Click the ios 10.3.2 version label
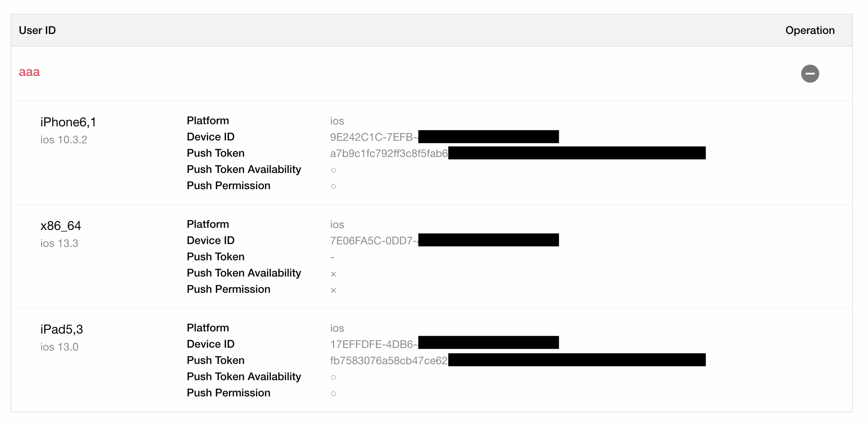 (64, 140)
